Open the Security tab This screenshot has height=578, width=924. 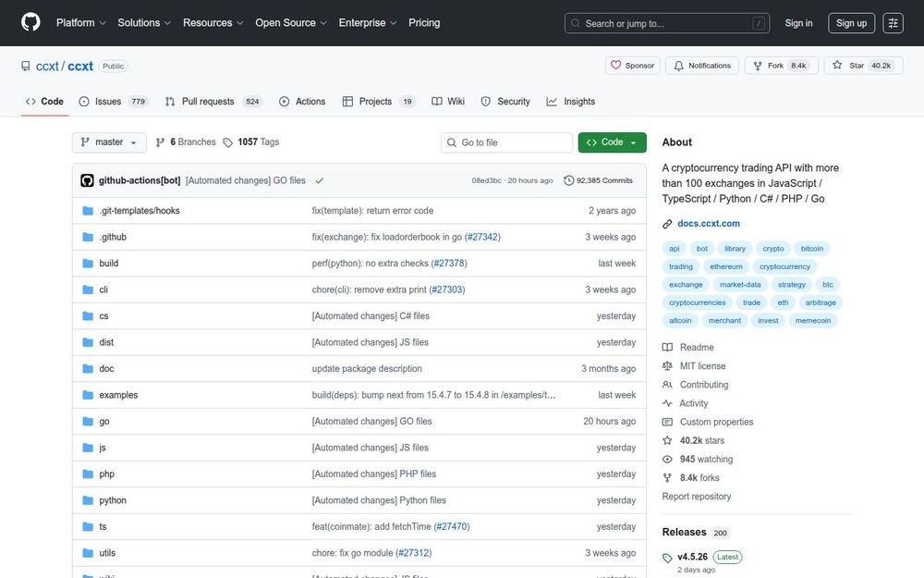[x=505, y=102]
